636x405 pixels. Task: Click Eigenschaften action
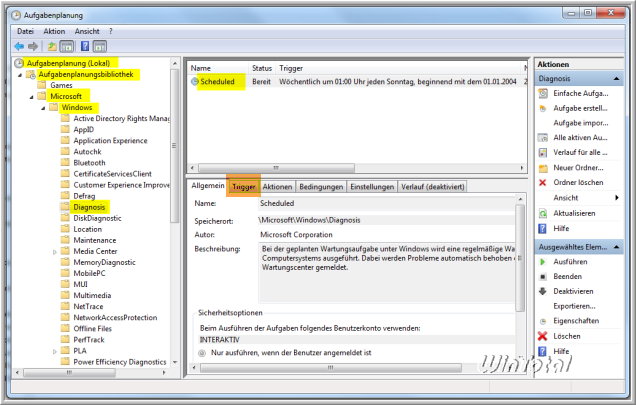click(x=576, y=321)
